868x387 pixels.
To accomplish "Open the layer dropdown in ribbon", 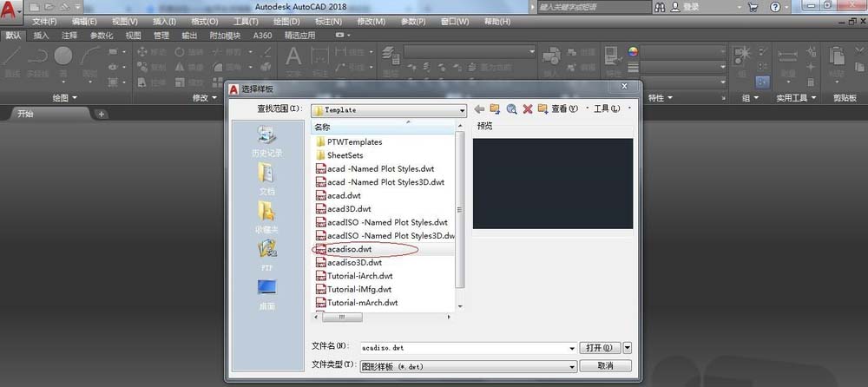I will 470,51.
